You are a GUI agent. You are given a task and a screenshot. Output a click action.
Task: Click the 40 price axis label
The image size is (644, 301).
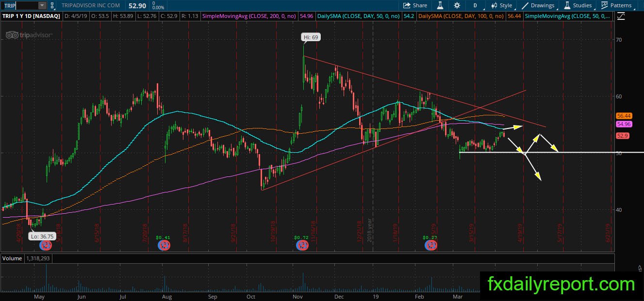pyautogui.click(x=620, y=209)
